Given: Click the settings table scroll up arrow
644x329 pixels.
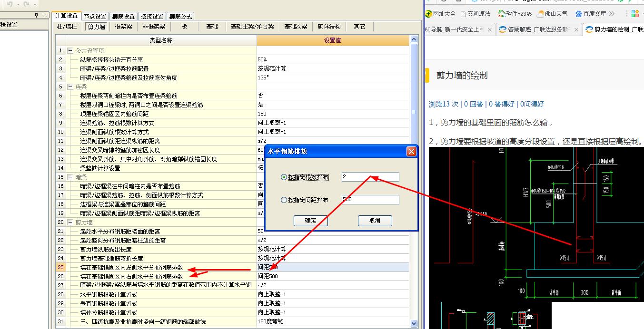Looking at the screenshot, I should point(414,40).
